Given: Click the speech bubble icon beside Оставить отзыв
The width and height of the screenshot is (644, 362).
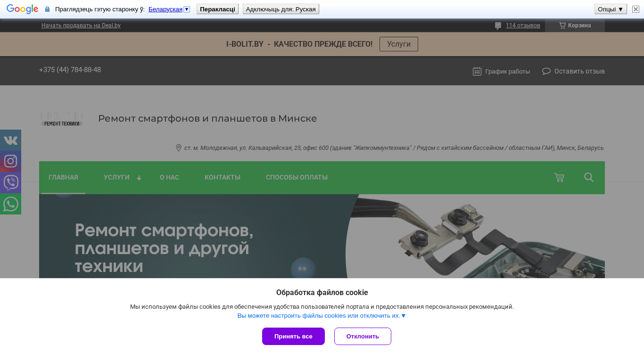Looking at the screenshot, I should coord(546,71).
